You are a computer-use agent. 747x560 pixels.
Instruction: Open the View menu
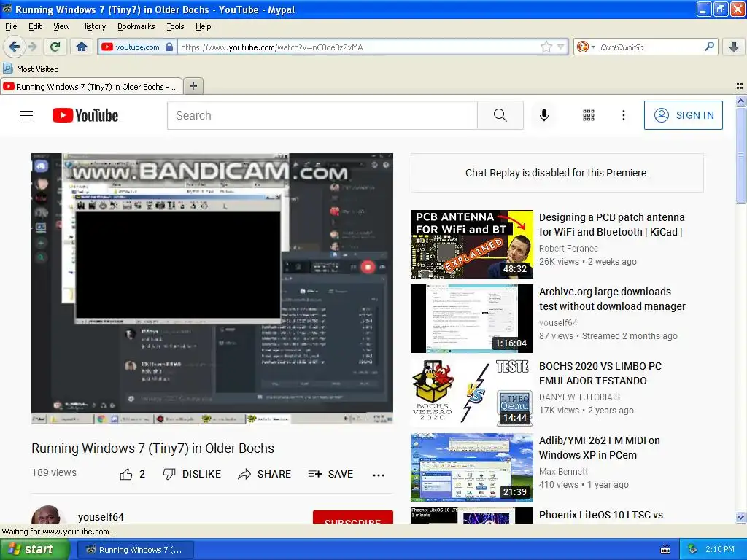point(61,26)
